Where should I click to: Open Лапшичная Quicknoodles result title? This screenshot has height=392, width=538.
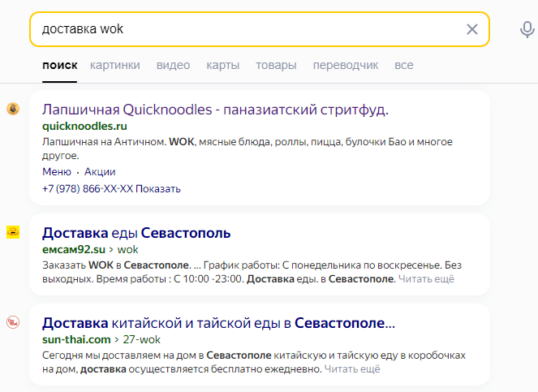pyautogui.click(x=215, y=109)
